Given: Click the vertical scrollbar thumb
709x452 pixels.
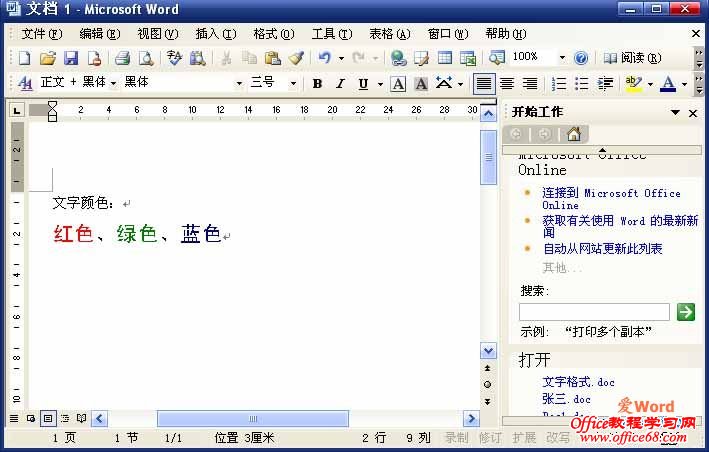Looking at the screenshot, I should tap(488, 157).
